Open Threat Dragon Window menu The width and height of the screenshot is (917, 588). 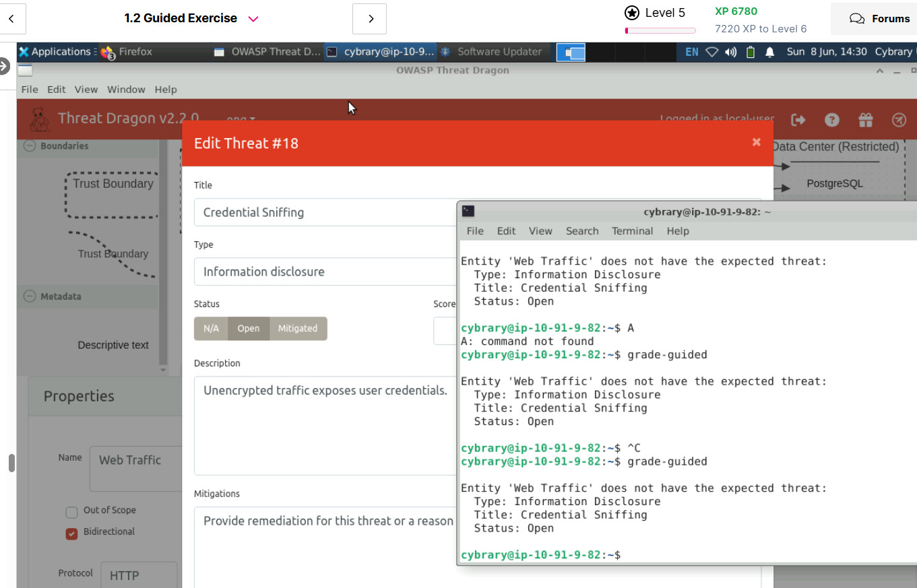126,90
